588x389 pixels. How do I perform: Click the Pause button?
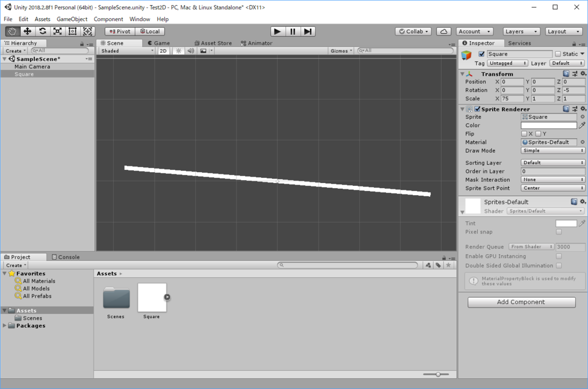(x=292, y=32)
